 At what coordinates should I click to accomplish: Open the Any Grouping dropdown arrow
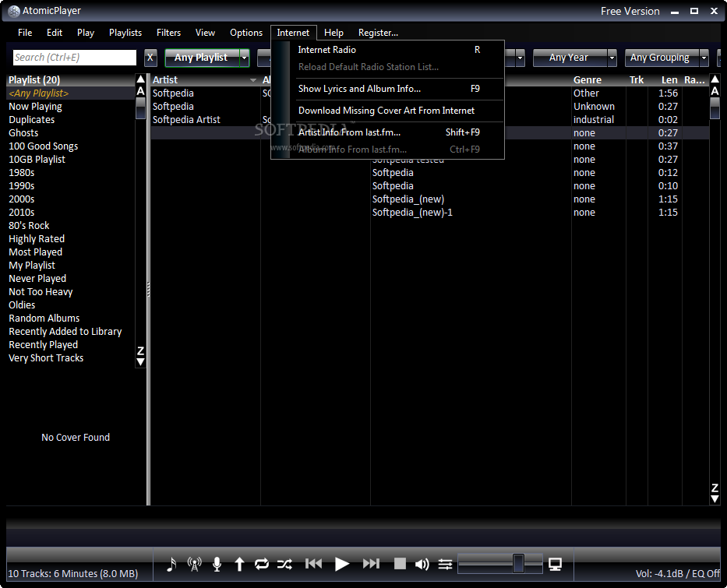coord(704,58)
